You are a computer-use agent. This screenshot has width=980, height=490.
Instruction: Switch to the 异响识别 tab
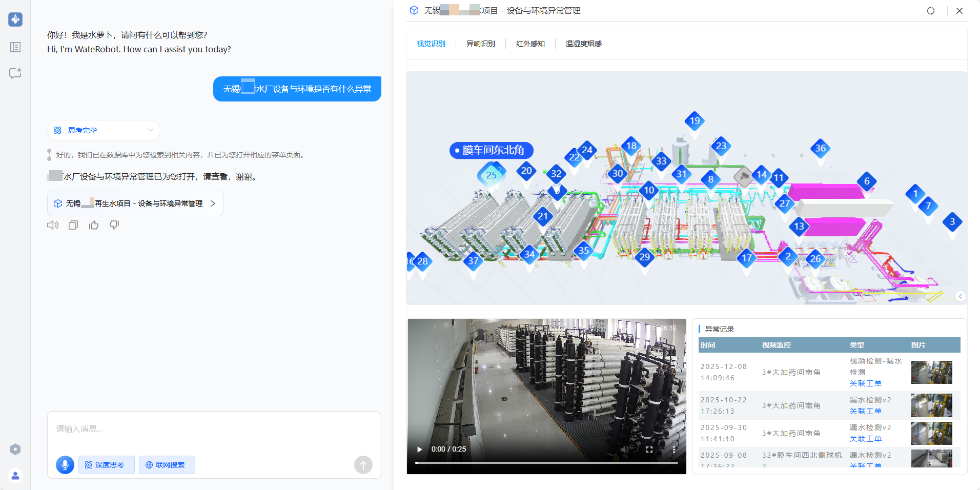pyautogui.click(x=480, y=44)
